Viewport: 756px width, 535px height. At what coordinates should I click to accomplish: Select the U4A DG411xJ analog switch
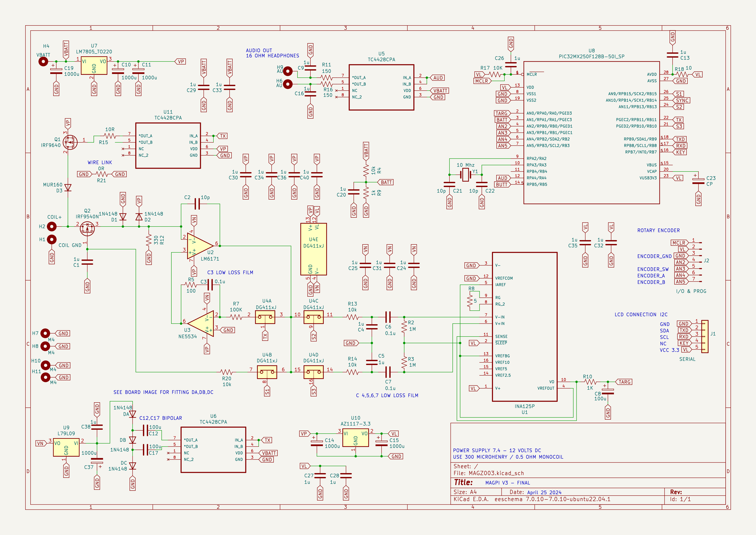pyautogui.click(x=265, y=317)
